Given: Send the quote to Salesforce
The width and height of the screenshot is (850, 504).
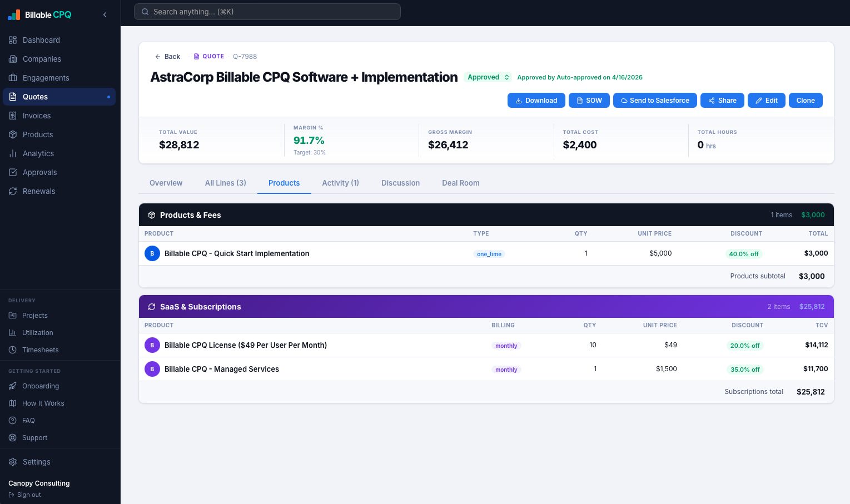Looking at the screenshot, I should tap(655, 101).
